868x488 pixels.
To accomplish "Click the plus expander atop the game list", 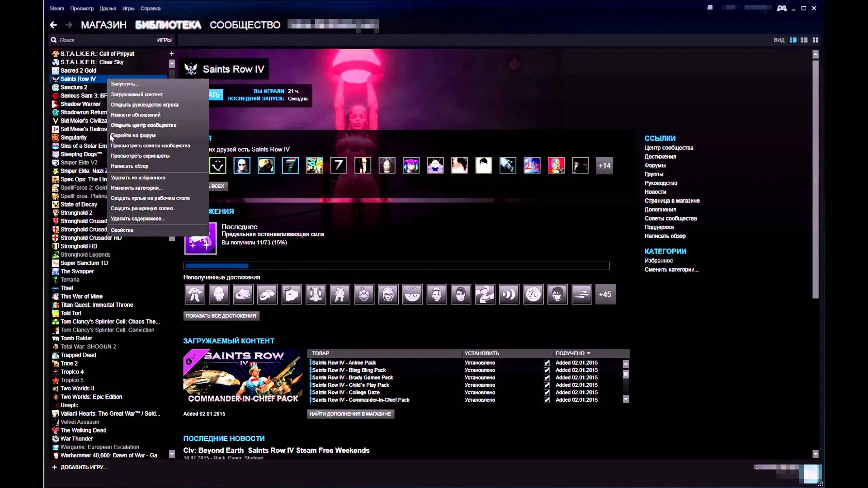I will click(172, 53).
